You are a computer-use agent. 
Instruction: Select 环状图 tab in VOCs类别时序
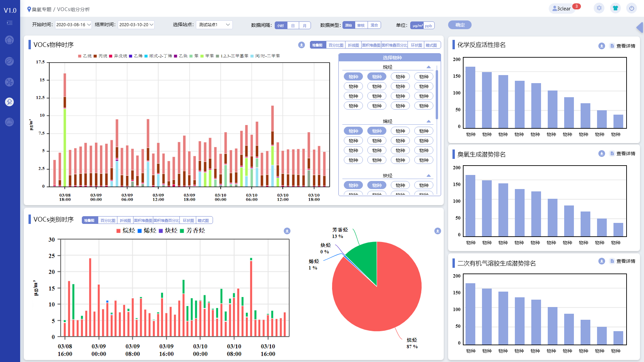coord(188,221)
